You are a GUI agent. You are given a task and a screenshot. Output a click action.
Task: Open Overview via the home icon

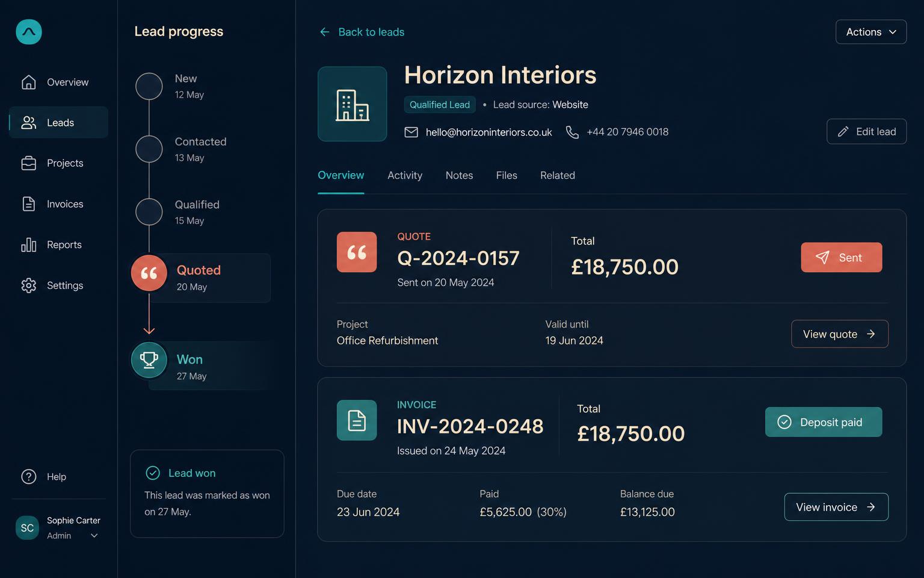point(29,82)
